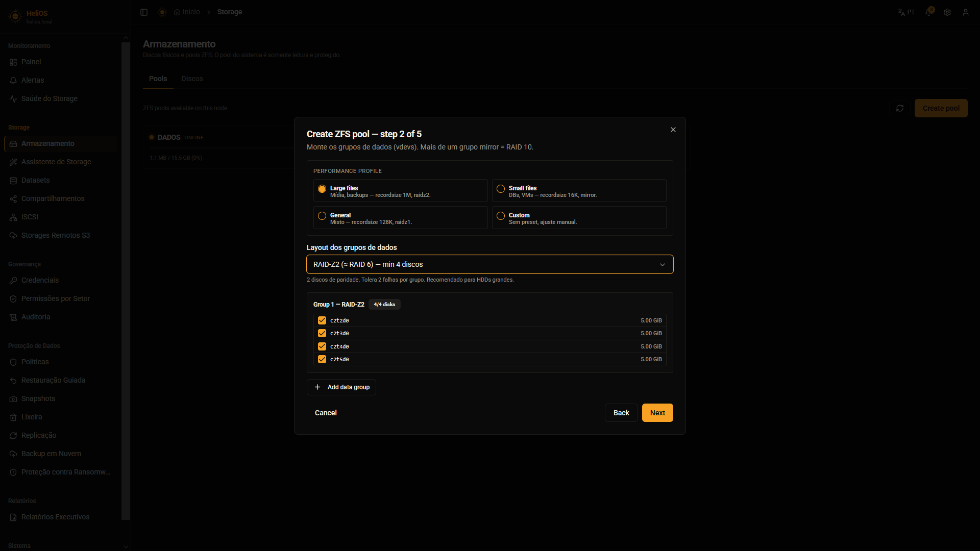Click the Assistente de Storage wand icon

[13, 162]
